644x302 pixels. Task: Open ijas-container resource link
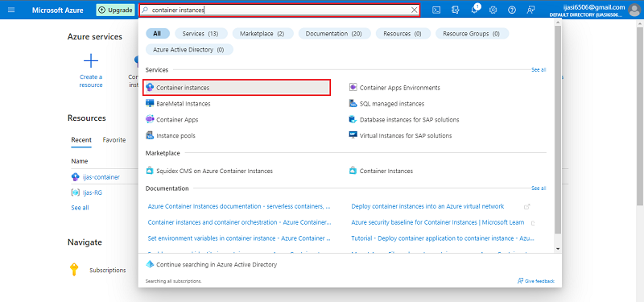tap(101, 177)
